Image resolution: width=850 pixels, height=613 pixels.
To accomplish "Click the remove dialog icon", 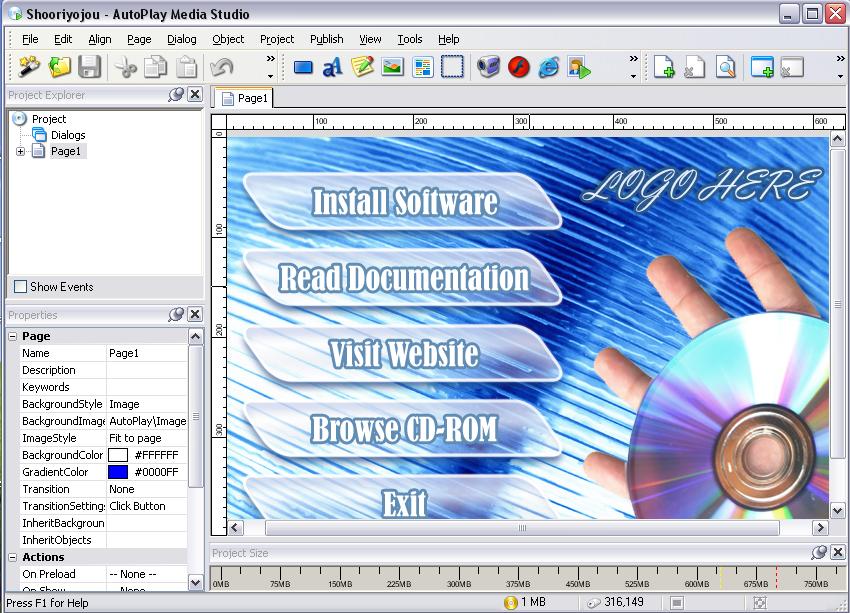I will click(x=792, y=67).
